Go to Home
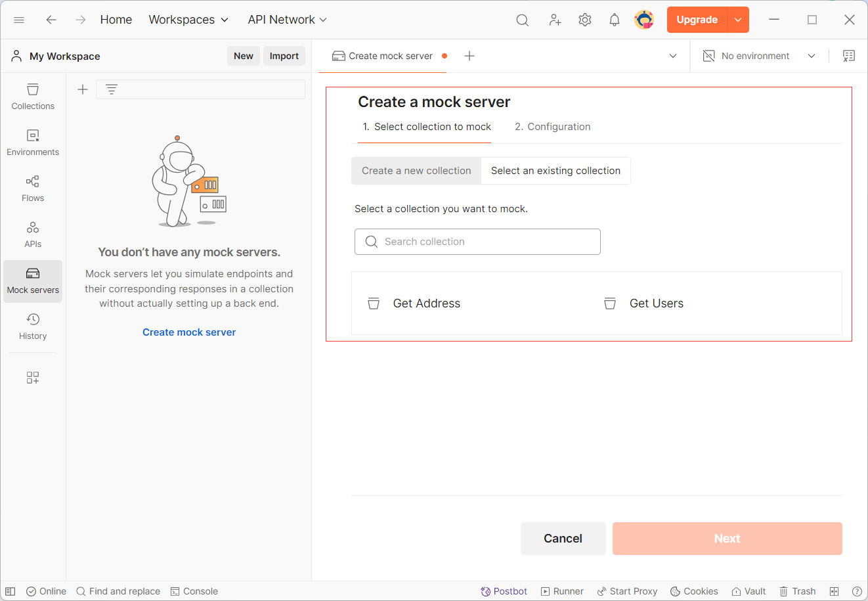Image resolution: width=868 pixels, height=601 pixels. [116, 20]
